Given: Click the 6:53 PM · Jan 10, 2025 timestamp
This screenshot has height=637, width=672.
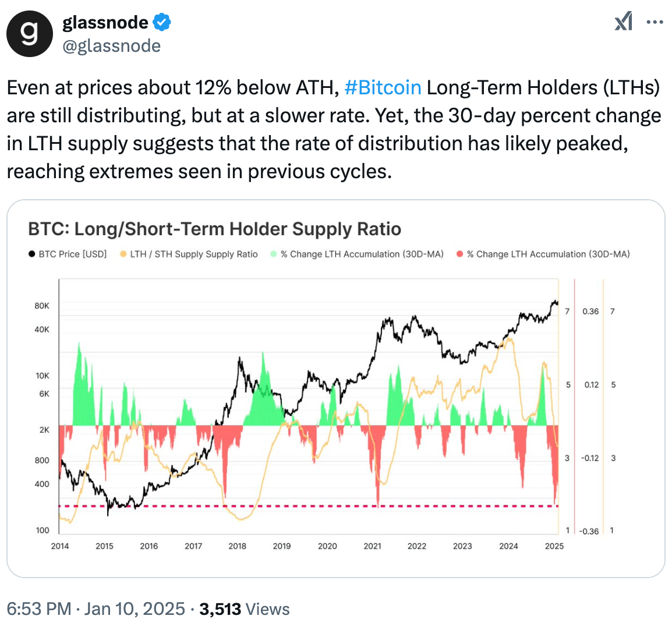Looking at the screenshot, I should (96, 609).
